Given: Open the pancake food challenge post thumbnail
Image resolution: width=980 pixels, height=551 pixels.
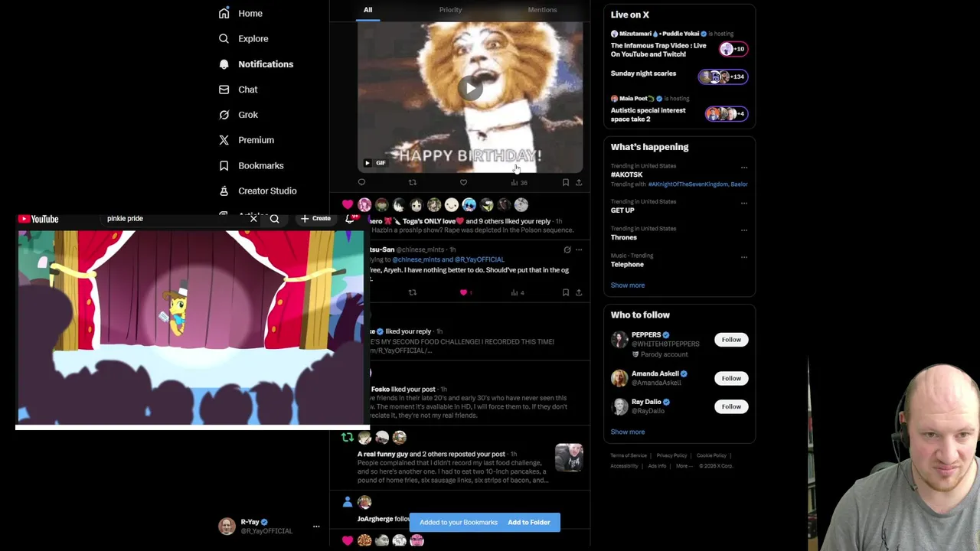Looking at the screenshot, I should click(569, 458).
